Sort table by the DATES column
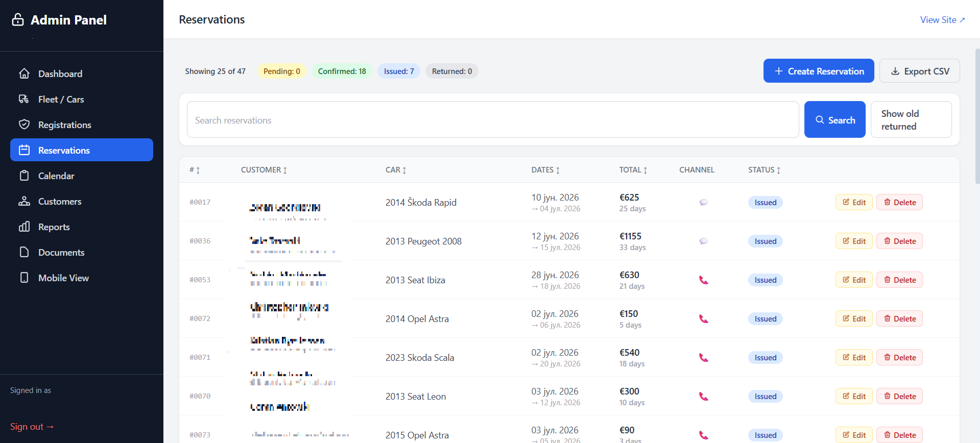 [x=545, y=170]
